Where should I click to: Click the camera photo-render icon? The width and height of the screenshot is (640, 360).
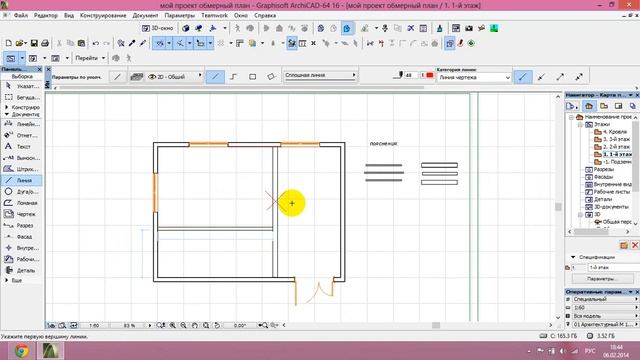coord(469,28)
